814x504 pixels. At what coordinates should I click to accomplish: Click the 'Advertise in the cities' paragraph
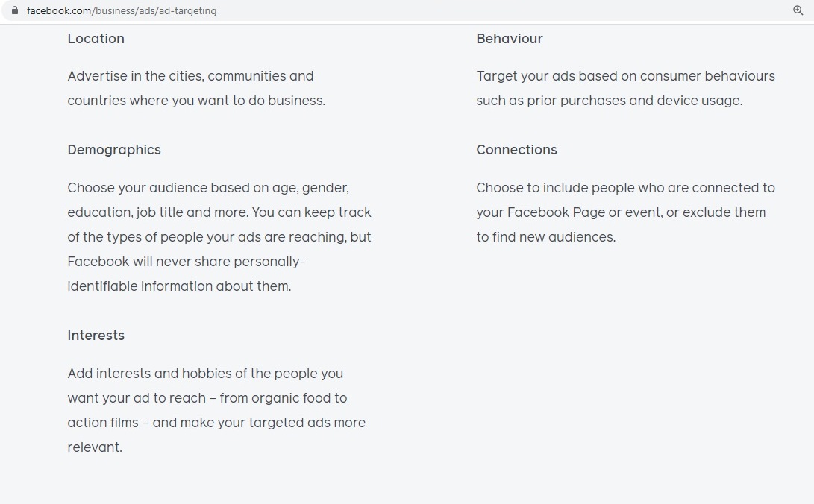196,88
